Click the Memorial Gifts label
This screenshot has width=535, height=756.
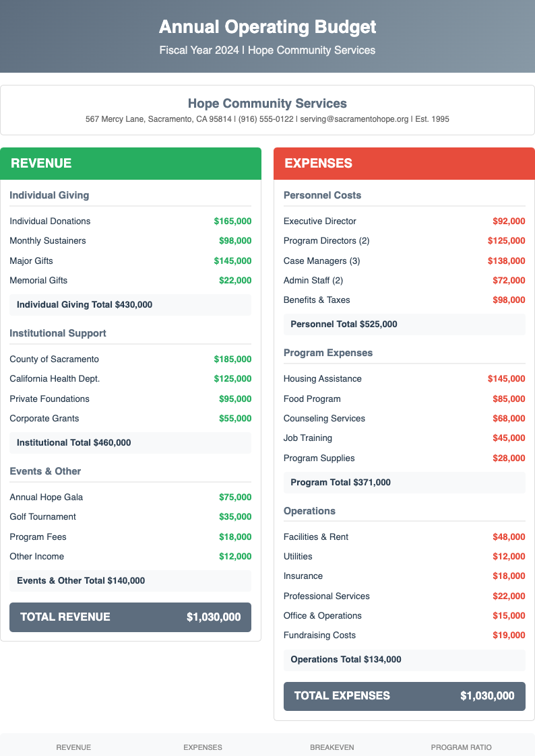[38, 281]
